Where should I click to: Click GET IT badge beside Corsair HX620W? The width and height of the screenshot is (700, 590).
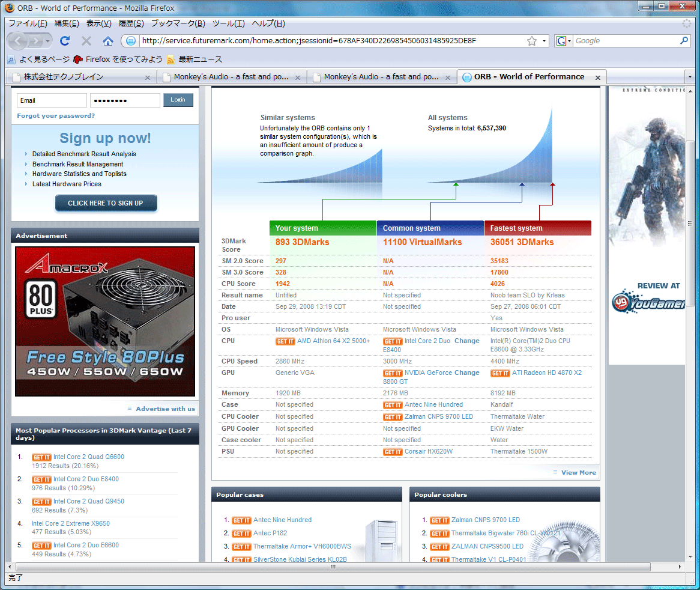point(393,452)
